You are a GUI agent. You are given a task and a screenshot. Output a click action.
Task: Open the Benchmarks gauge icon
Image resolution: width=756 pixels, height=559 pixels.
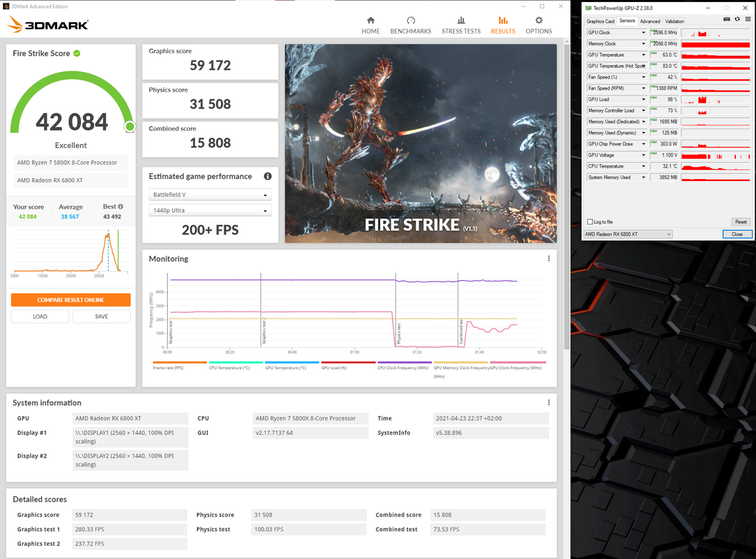pyautogui.click(x=411, y=20)
